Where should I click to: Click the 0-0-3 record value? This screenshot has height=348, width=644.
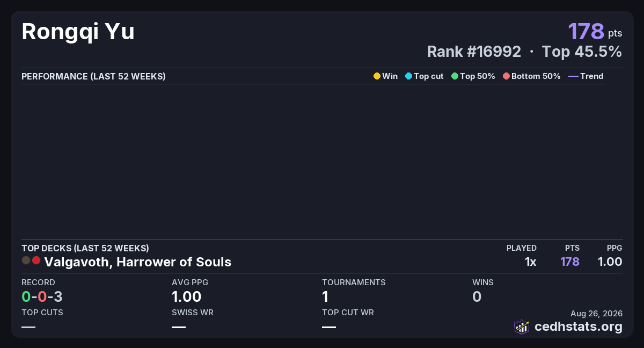point(42,296)
